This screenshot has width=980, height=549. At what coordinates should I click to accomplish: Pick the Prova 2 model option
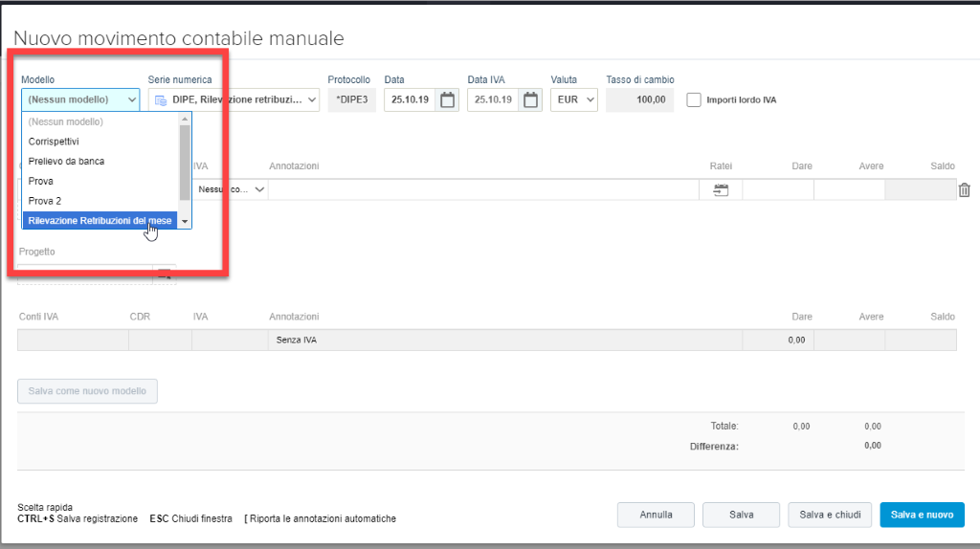(x=45, y=201)
